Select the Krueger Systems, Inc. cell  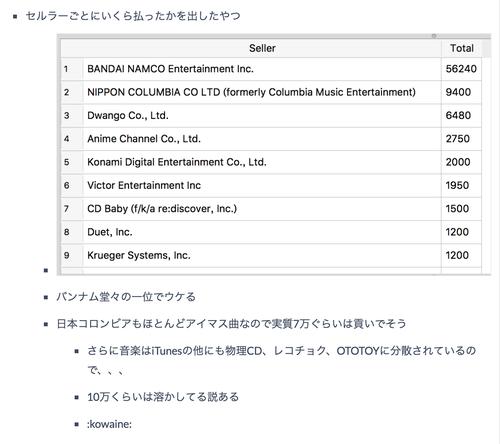[262, 256]
